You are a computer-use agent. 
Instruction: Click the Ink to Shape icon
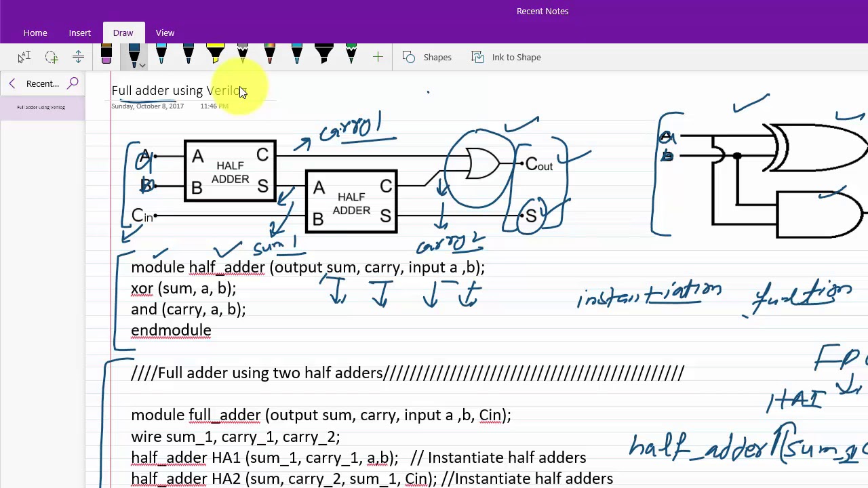click(x=477, y=57)
